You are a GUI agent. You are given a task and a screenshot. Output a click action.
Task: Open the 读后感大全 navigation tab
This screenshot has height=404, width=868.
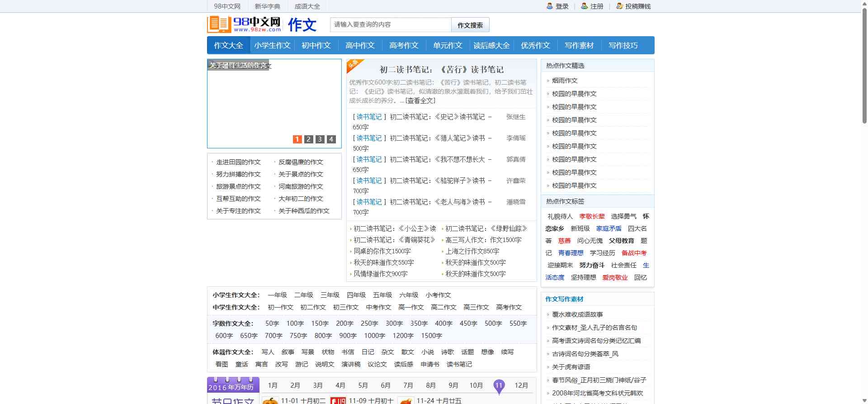click(x=491, y=45)
